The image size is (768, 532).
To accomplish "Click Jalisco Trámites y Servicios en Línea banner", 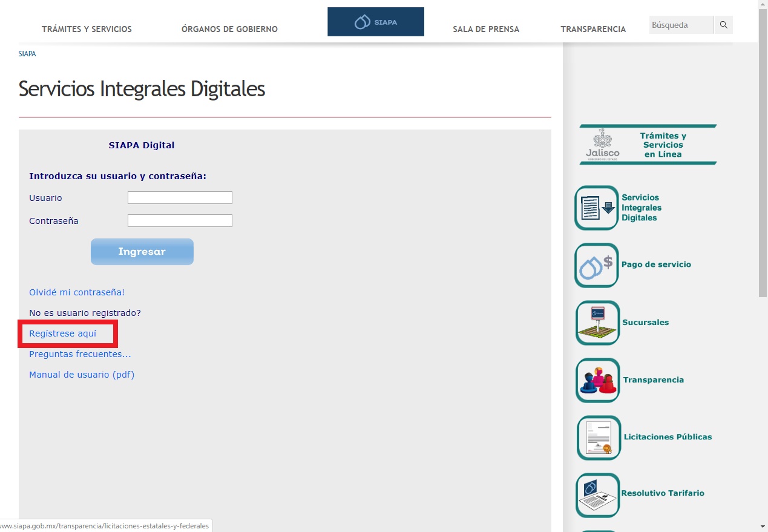I will pyautogui.click(x=648, y=145).
